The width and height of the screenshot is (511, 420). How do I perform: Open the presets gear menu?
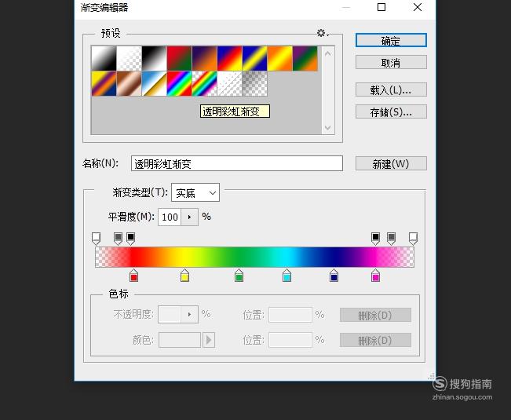point(323,33)
